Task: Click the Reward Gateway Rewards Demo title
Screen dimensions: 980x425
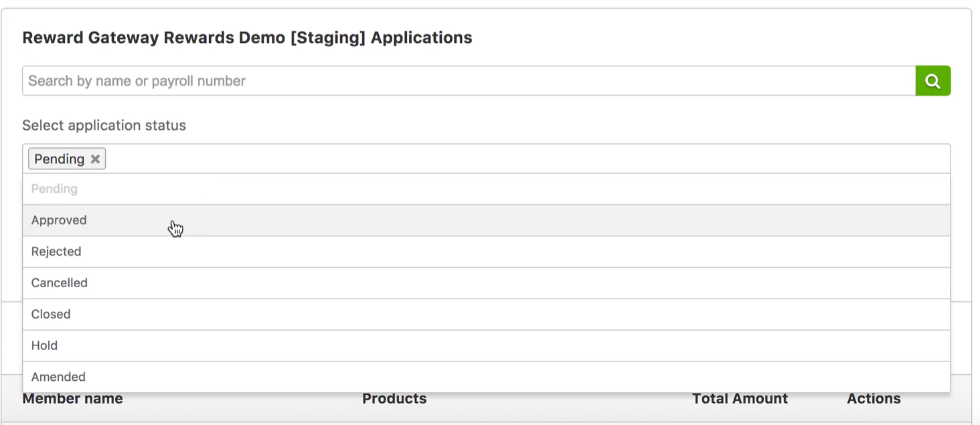Action: (x=247, y=37)
